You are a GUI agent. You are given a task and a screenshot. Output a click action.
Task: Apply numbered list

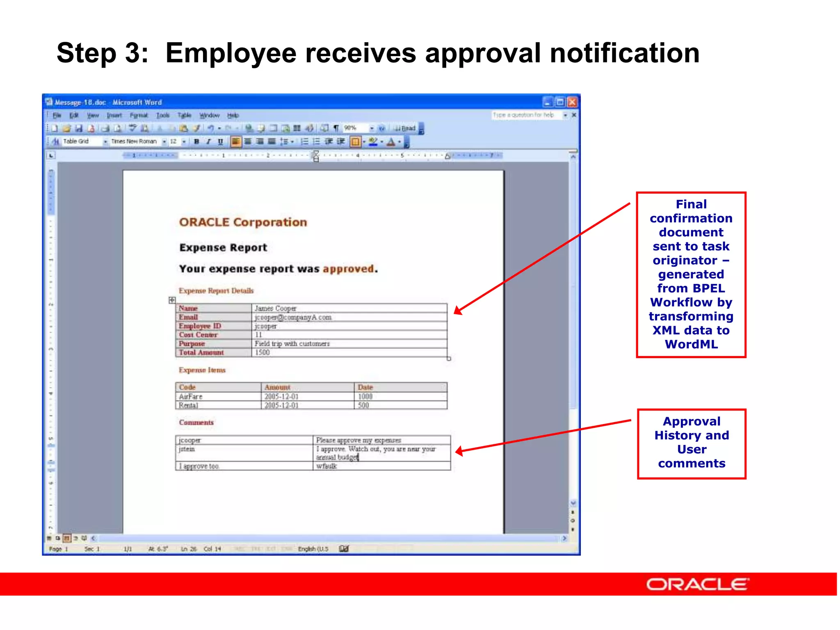click(x=304, y=142)
